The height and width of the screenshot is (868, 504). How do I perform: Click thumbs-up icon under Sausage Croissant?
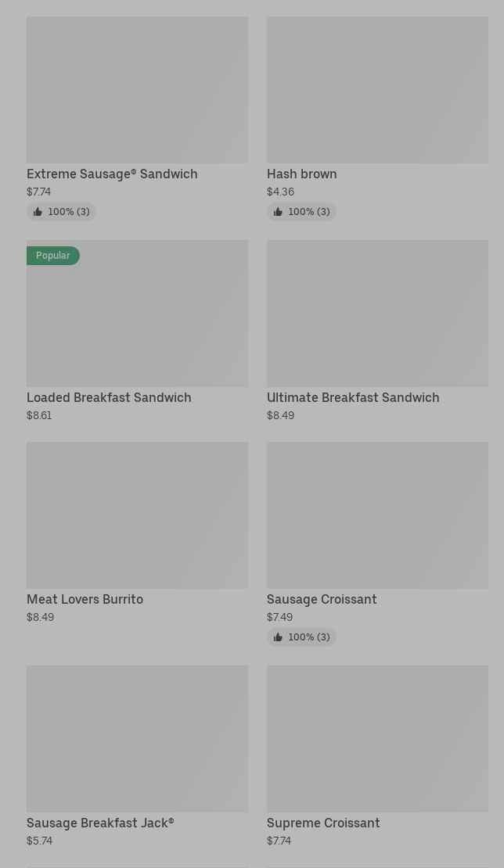278,637
